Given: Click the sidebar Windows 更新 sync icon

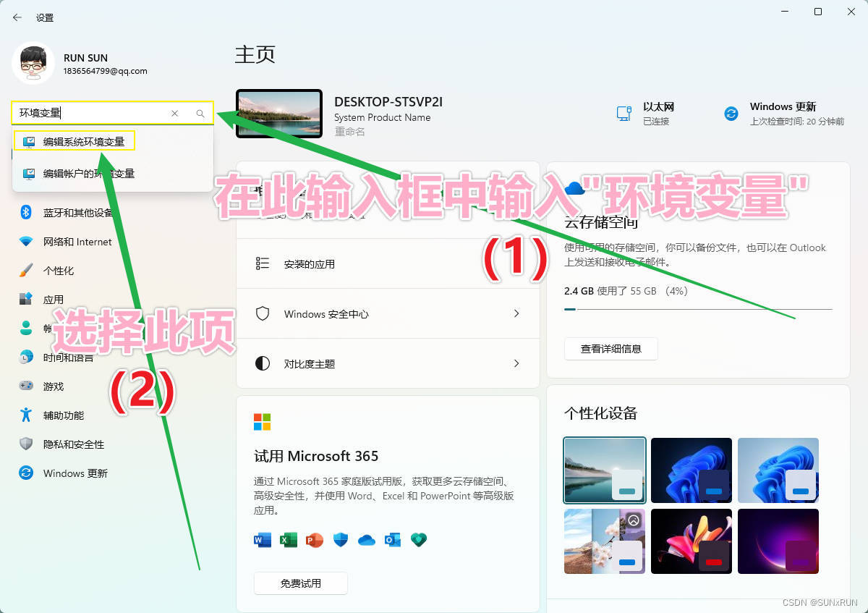Looking at the screenshot, I should pos(26,473).
